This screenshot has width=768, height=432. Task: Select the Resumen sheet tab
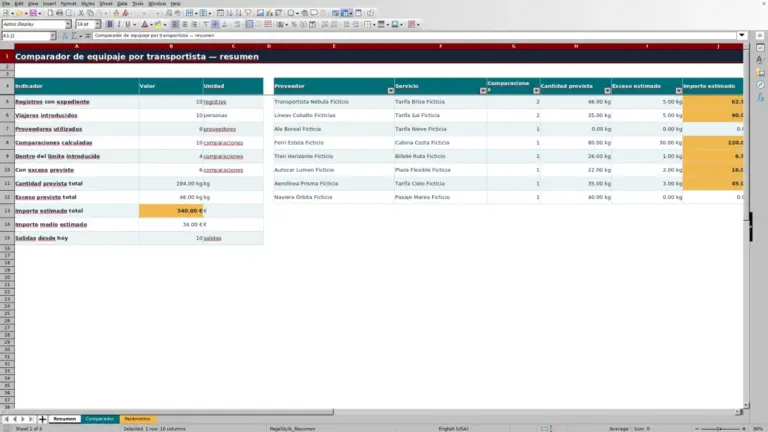point(64,419)
